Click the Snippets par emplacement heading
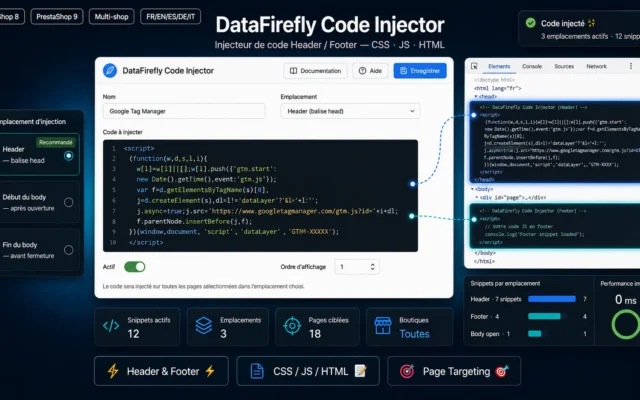This screenshot has width=640, height=400. click(505, 283)
